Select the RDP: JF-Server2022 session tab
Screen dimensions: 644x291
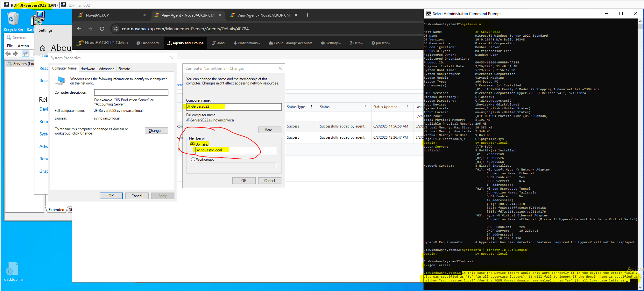pyautogui.click(x=31, y=5)
